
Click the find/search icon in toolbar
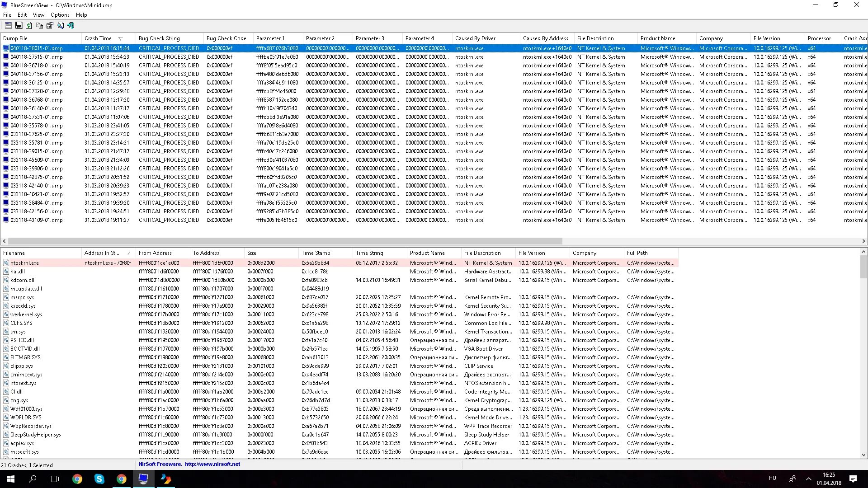[60, 25]
